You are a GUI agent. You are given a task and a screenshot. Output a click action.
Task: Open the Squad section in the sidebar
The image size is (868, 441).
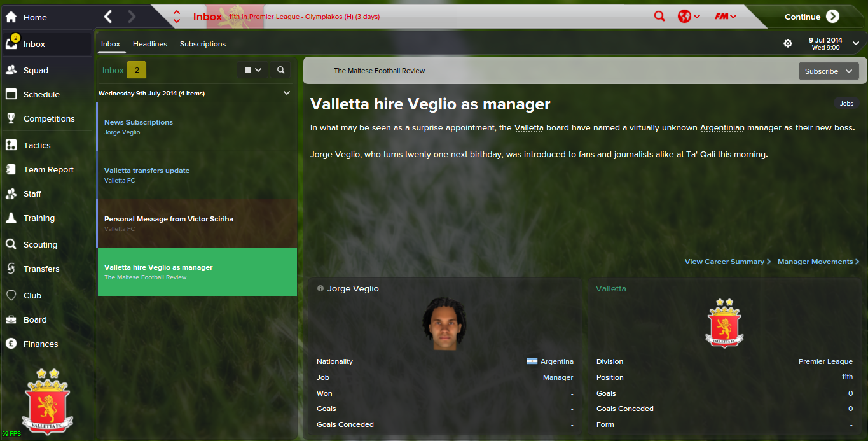[x=46, y=70]
